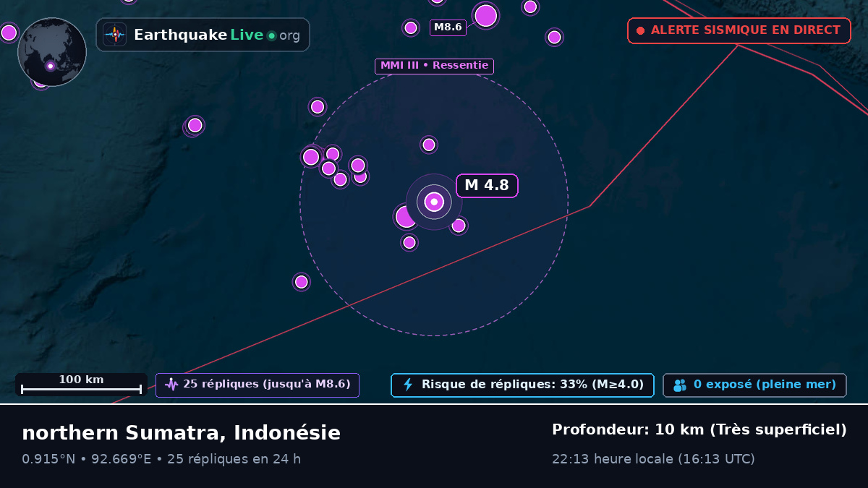
Task: Click the Earthquake Live.org site name
Action: point(217,35)
